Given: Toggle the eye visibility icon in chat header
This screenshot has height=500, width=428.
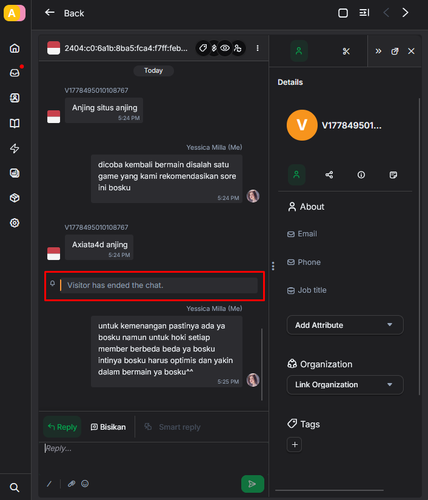Looking at the screenshot, I should [225, 48].
